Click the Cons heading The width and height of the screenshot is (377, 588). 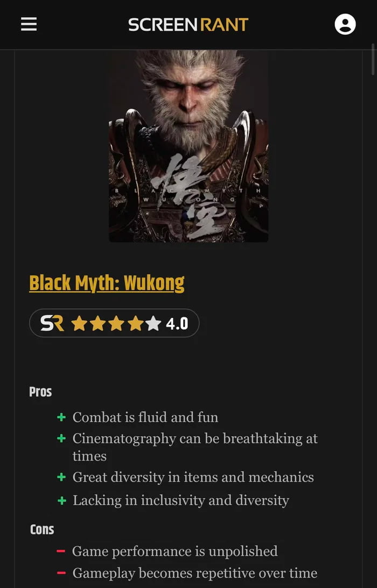pyautogui.click(x=42, y=530)
